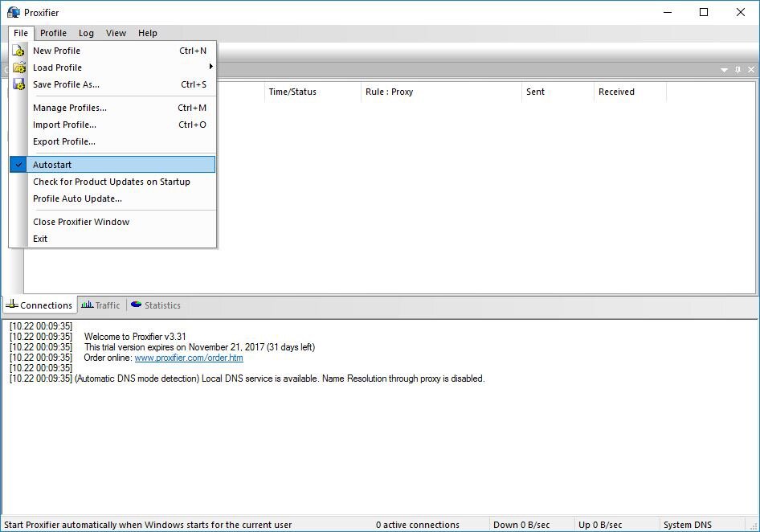The image size is (760, 532).
Task: Open Manage Profiles... dialog
Action: [112, 108]
